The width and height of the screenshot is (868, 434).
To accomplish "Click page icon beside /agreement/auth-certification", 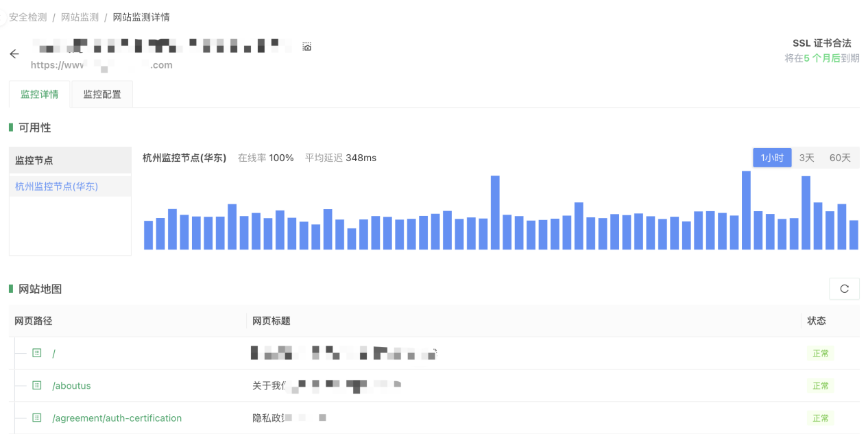I will pyautogui.click(x=37, y=418).
